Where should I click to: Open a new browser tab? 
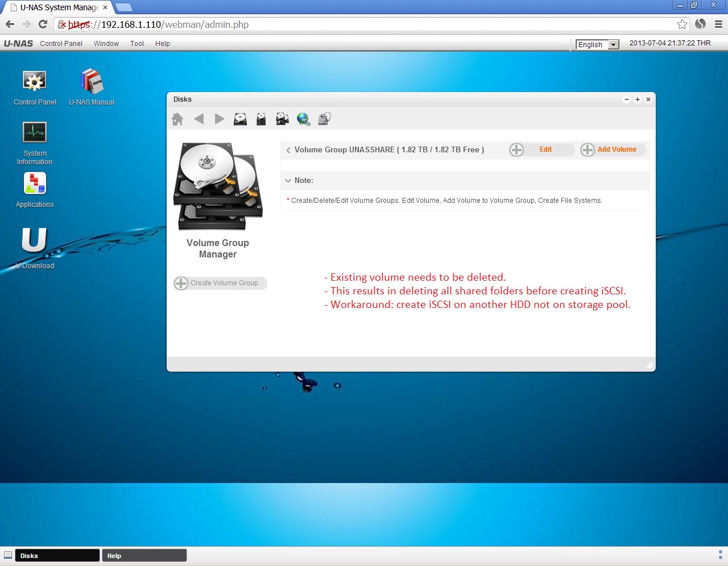123,7
